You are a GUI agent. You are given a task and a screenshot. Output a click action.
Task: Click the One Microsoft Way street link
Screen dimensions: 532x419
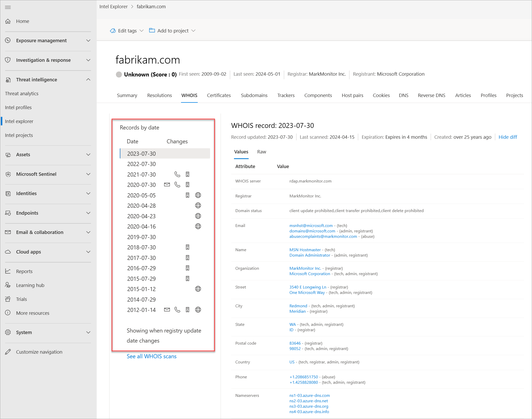tap(307, 292)
